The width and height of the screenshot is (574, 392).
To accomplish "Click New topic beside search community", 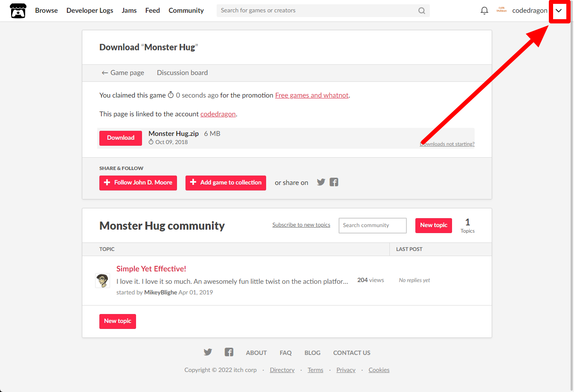I will coord(434,225).
